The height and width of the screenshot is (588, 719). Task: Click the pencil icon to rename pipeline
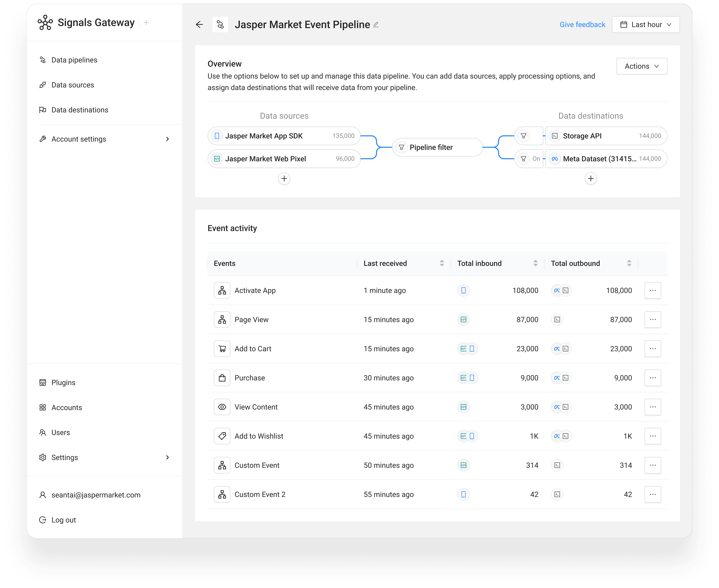[x=376, y=24]
